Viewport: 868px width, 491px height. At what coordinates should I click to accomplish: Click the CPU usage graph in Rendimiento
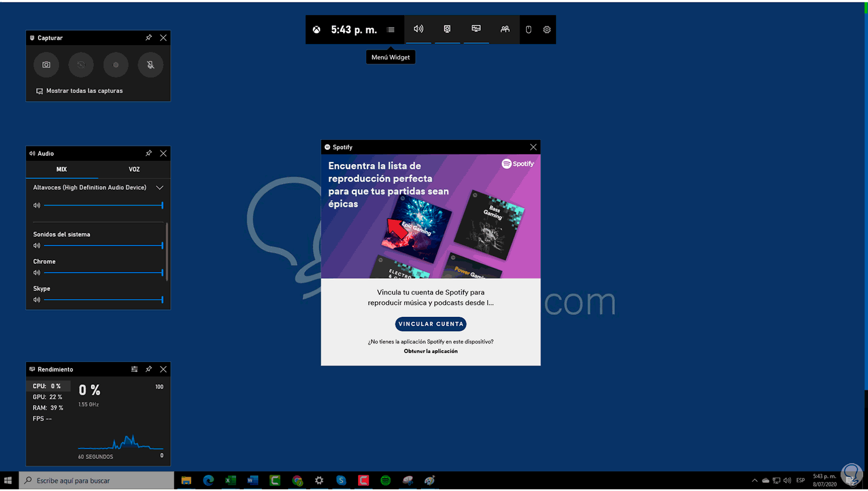(121, 442)
